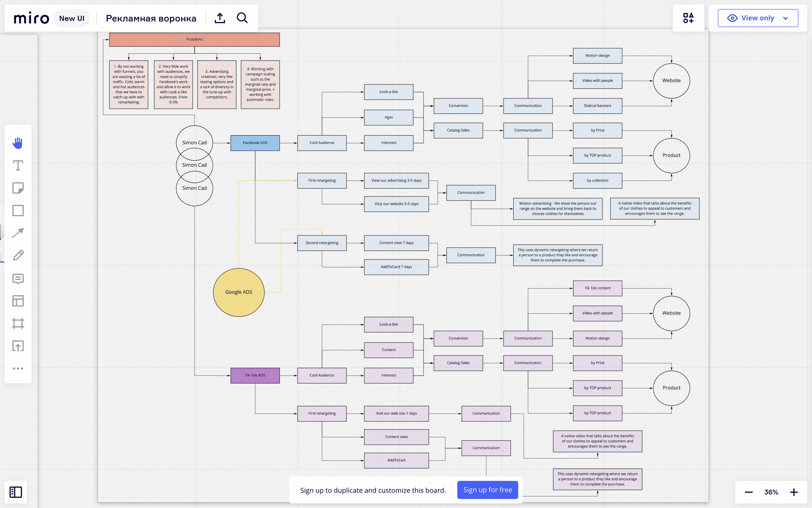This screenshot has width=812, height=508.
Task: Open search on board
Action: [242, 18]
